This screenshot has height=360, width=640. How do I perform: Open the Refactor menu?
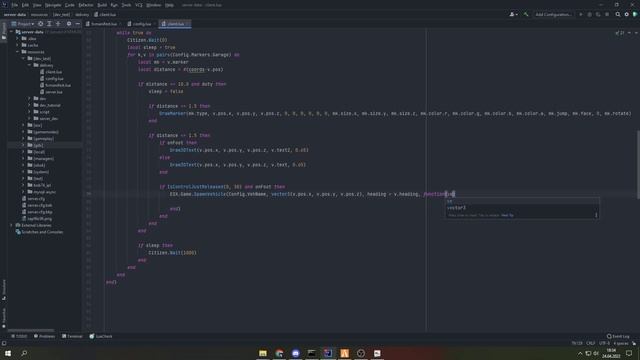86,5
